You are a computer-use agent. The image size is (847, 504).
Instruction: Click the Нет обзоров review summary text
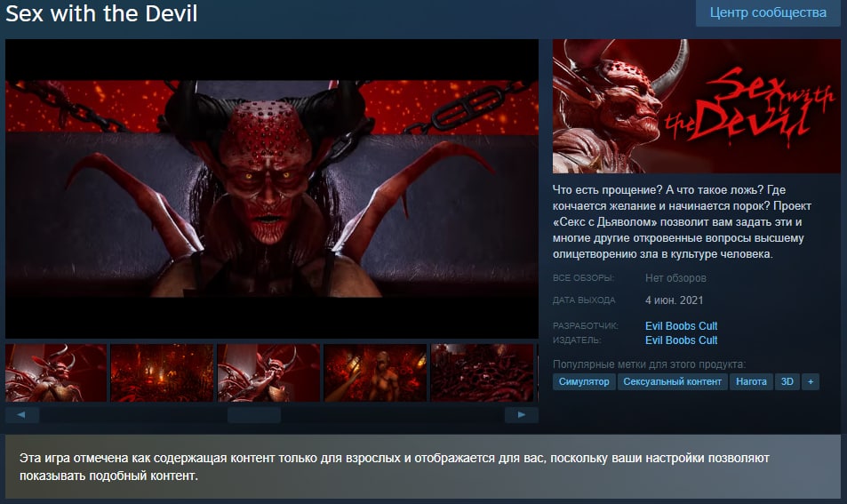point(675,278)
